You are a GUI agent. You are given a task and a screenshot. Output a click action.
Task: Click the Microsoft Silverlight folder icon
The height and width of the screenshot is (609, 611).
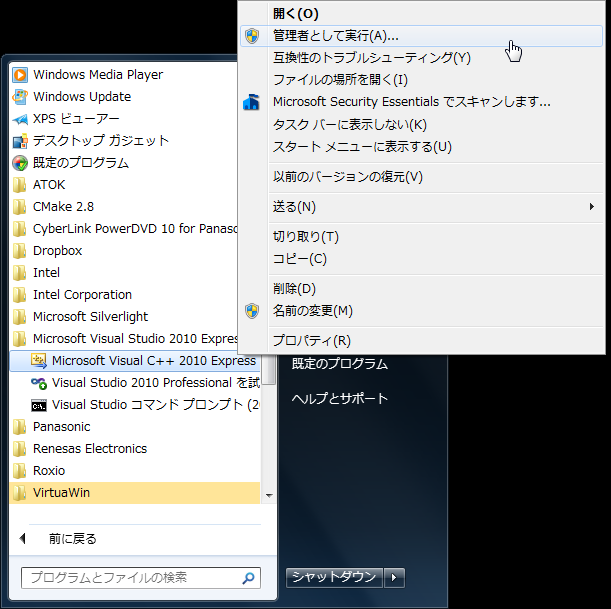[19, 317]
